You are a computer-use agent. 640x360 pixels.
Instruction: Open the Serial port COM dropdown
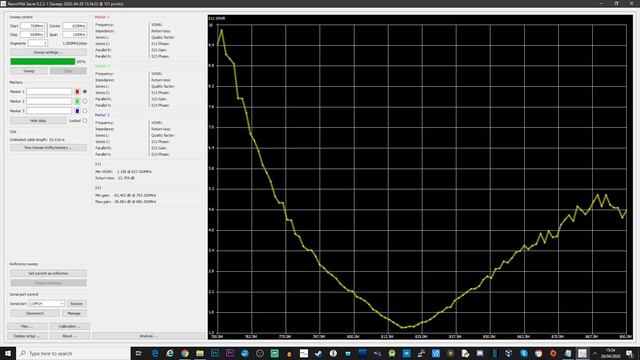[x=47, y=304]
